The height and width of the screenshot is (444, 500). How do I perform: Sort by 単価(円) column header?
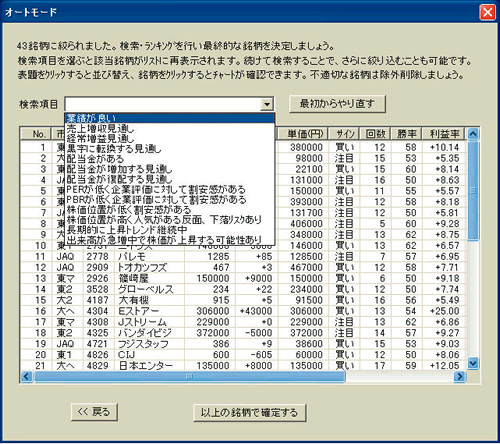(302, 134)
